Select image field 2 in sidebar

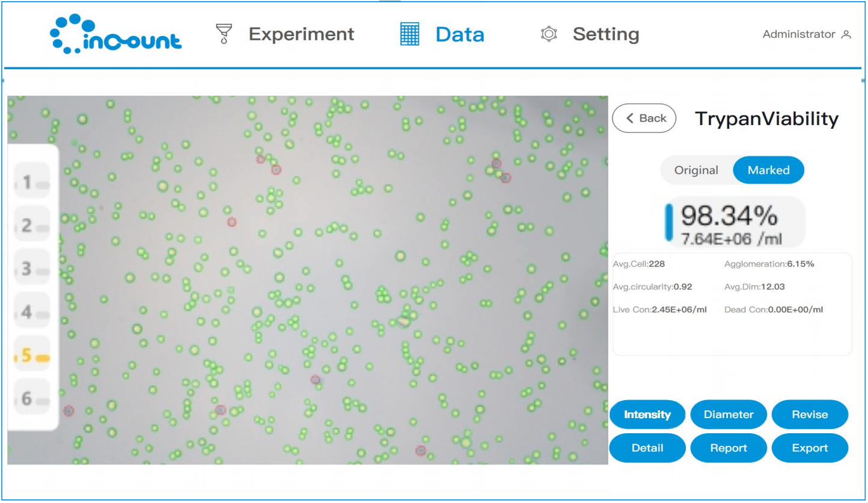click(x=32, y=226)
